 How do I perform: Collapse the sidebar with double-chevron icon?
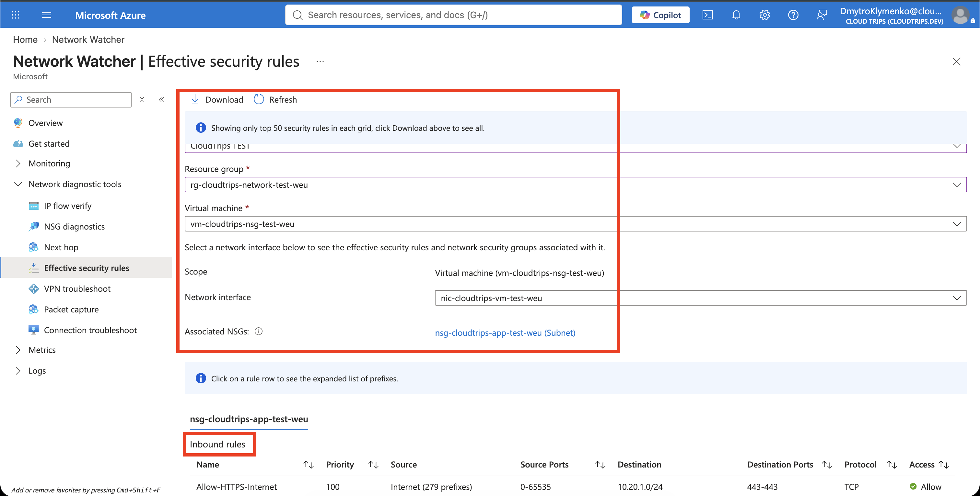pos(161,100)
